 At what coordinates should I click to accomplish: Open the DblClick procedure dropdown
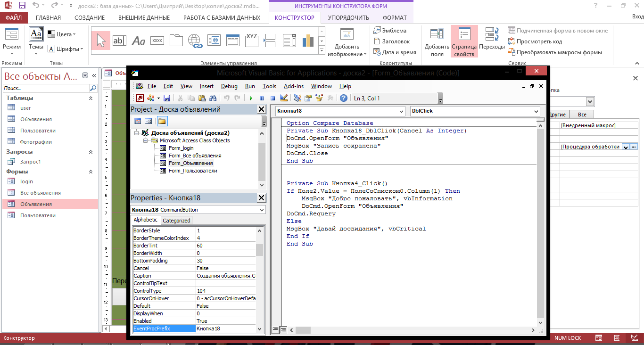(536, 111)
